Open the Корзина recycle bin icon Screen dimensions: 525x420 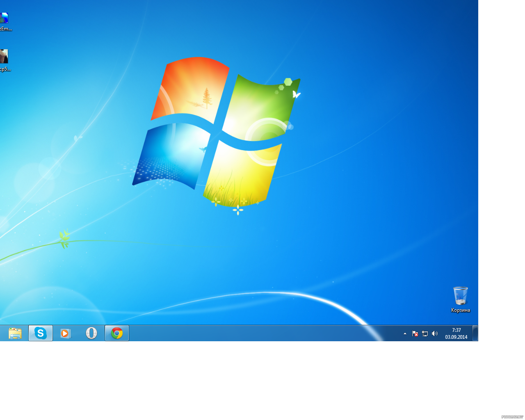tap(461, 300)
